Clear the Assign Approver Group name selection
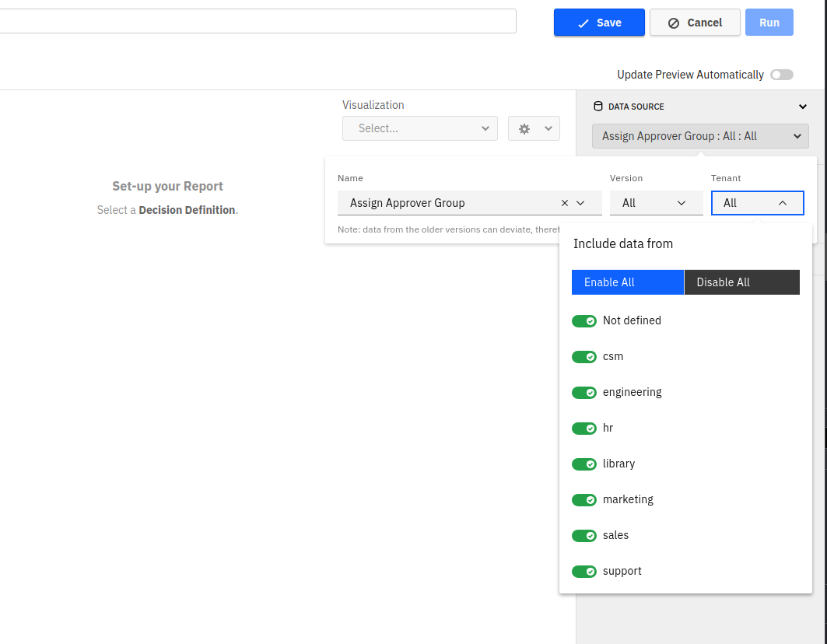827x644 pixels. pyautogui.click(x=565, y=203)
